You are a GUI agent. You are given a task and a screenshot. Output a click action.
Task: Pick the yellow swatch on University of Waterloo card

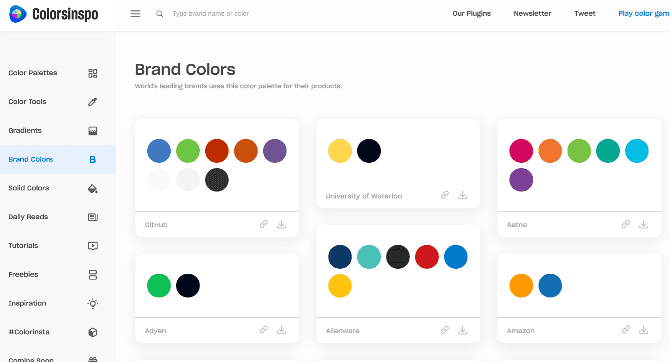(340, 151)
